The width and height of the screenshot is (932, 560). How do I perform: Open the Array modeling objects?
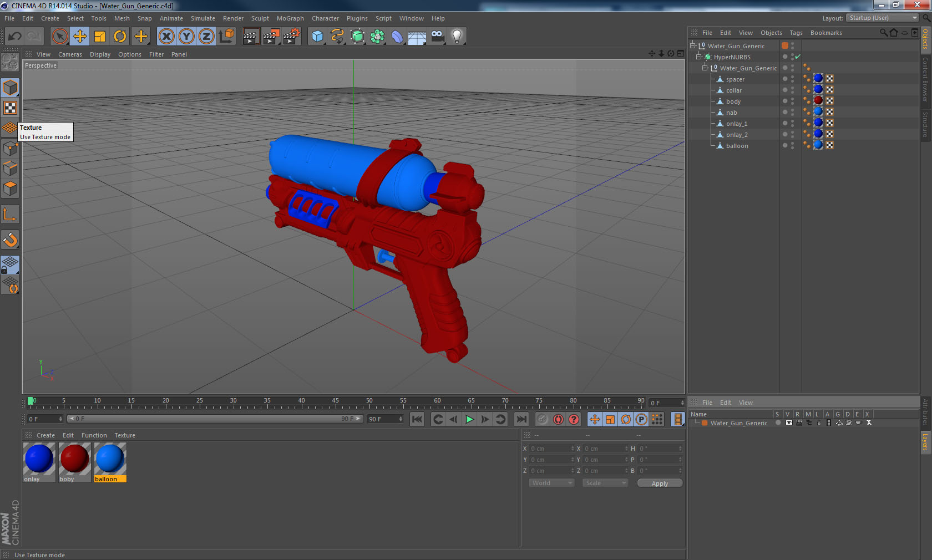(377, 37)
